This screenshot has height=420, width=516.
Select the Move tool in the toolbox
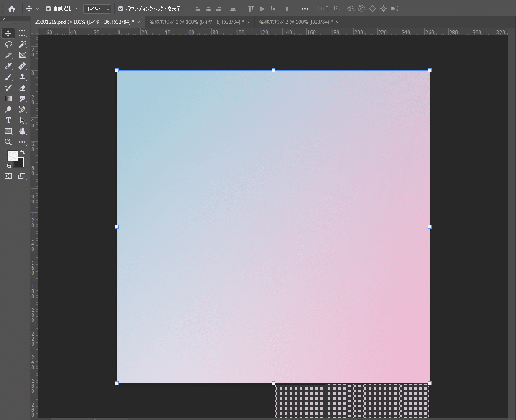8,33
